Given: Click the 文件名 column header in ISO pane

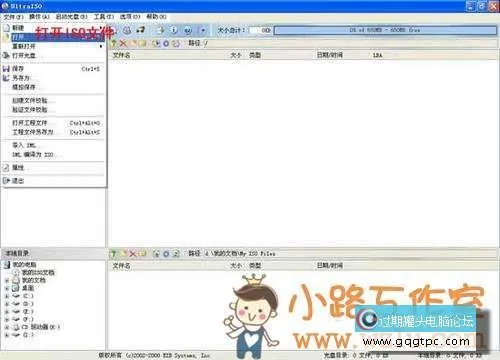Looking at the screenshot, I should (121, 55).
